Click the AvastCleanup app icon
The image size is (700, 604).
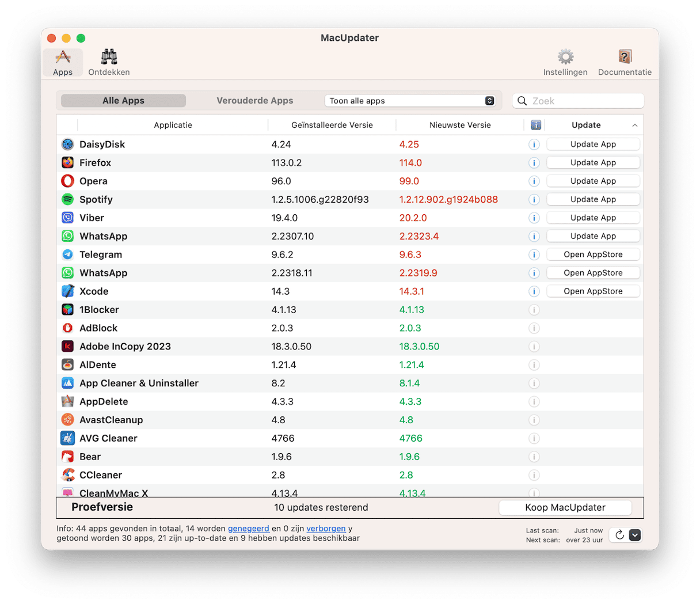pyautogui.click(x=67, y=420)
